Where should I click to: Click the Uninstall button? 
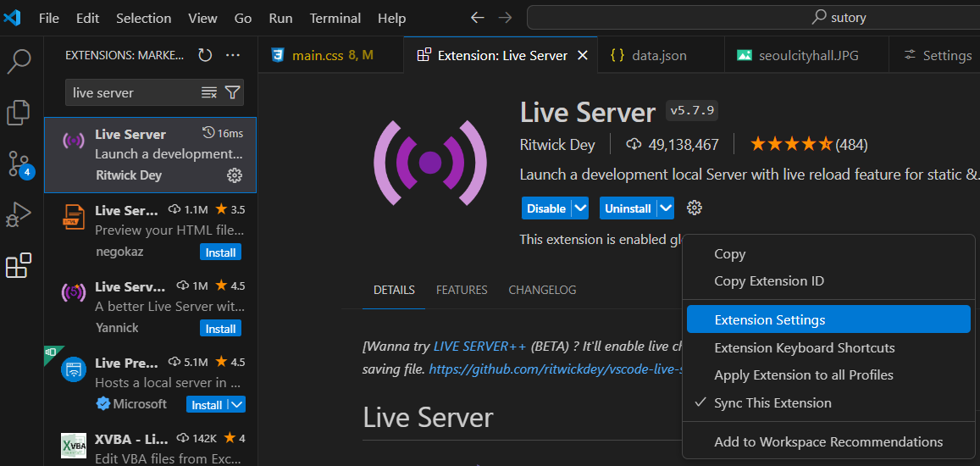click(x=628, y=208)
